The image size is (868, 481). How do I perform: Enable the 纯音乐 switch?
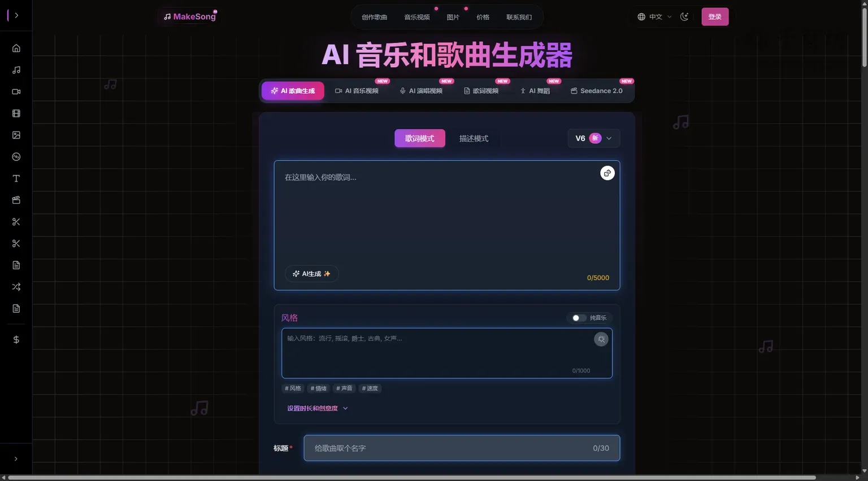tap(579, 318)
